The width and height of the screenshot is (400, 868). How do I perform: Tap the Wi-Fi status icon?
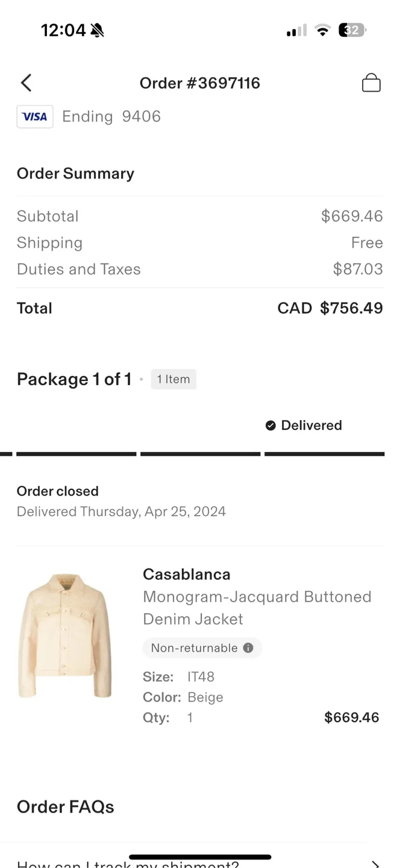coord(323,30)
